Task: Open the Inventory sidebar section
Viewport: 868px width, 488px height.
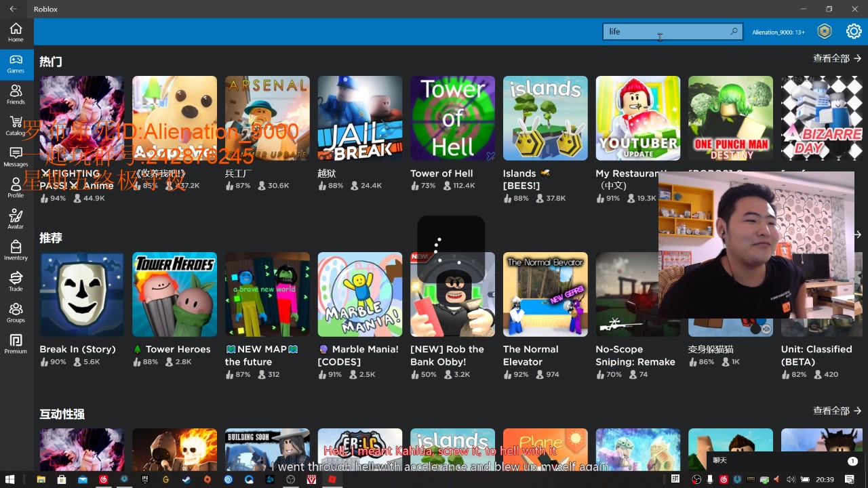Action: click(16, 251)
